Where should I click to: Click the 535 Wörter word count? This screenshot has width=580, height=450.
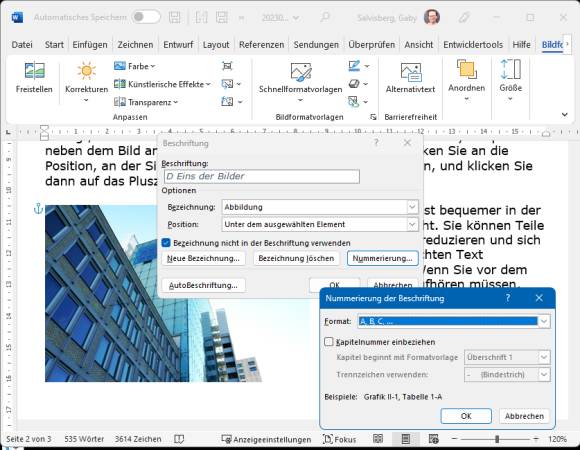tap(84, 439)
